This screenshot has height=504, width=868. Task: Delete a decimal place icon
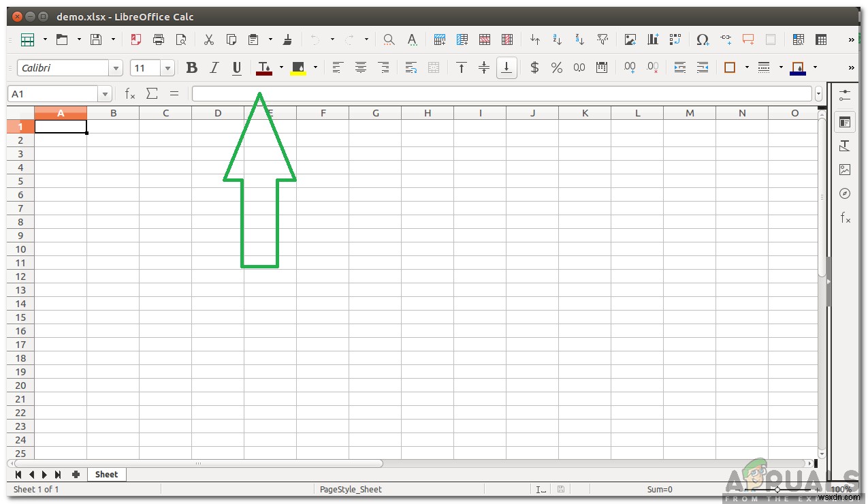pos(652,67)
